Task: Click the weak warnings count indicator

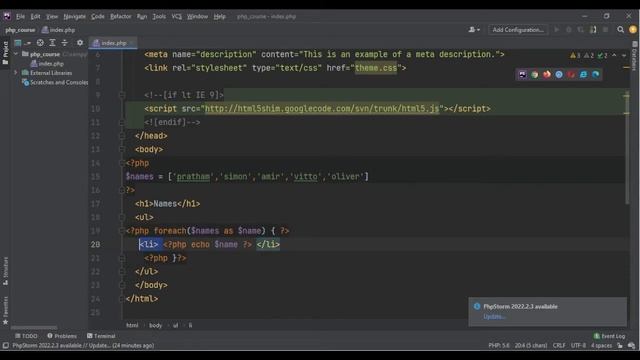Action: (x=589, y=56)
